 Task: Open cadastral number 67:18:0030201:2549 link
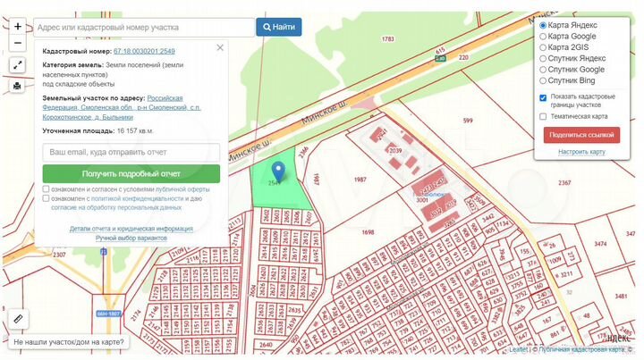coord(144,52)
